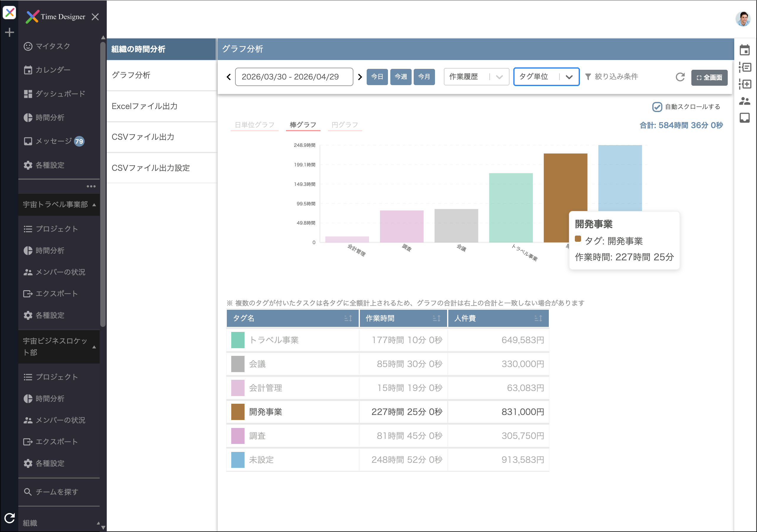Switch to the 棒グラフ tab
Image resolution: width=757 pixels, height=532 pixels.
303,125
